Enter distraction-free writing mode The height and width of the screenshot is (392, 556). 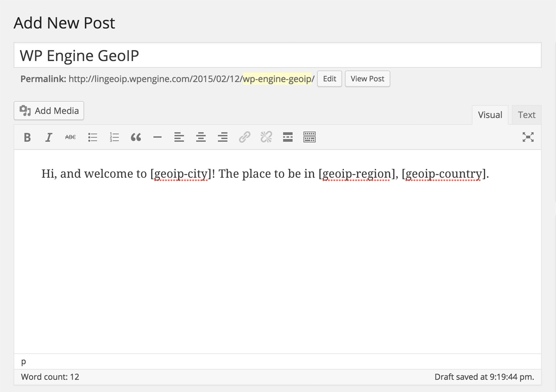tap(528, 137)
